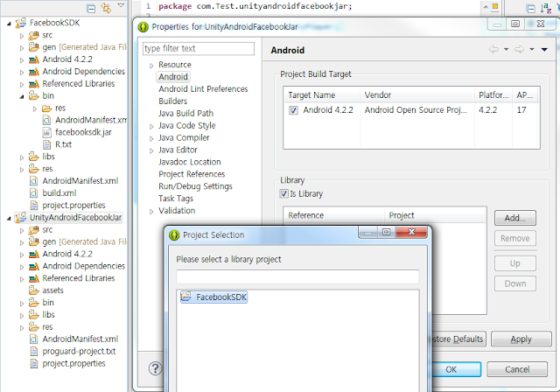Toggle Android 4.2.2 build target checkbox
Viewport: 560px width, 392px height.
(293, 110)
